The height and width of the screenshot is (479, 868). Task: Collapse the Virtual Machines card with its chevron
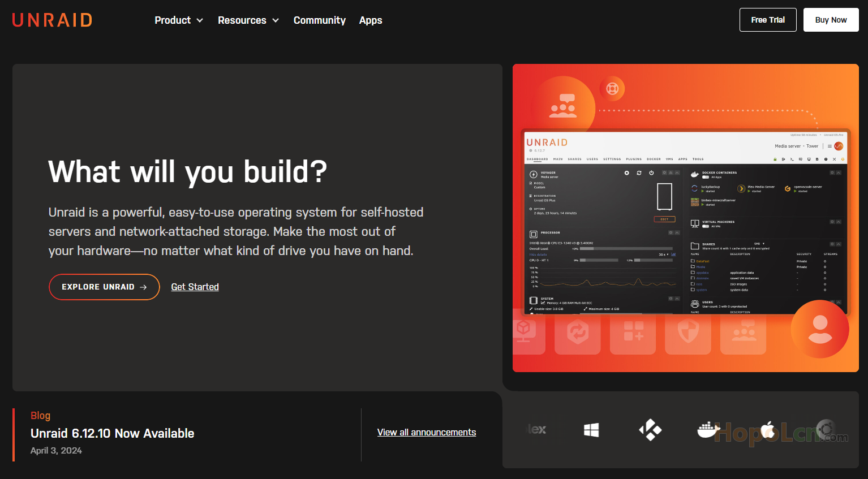(839, 222)
